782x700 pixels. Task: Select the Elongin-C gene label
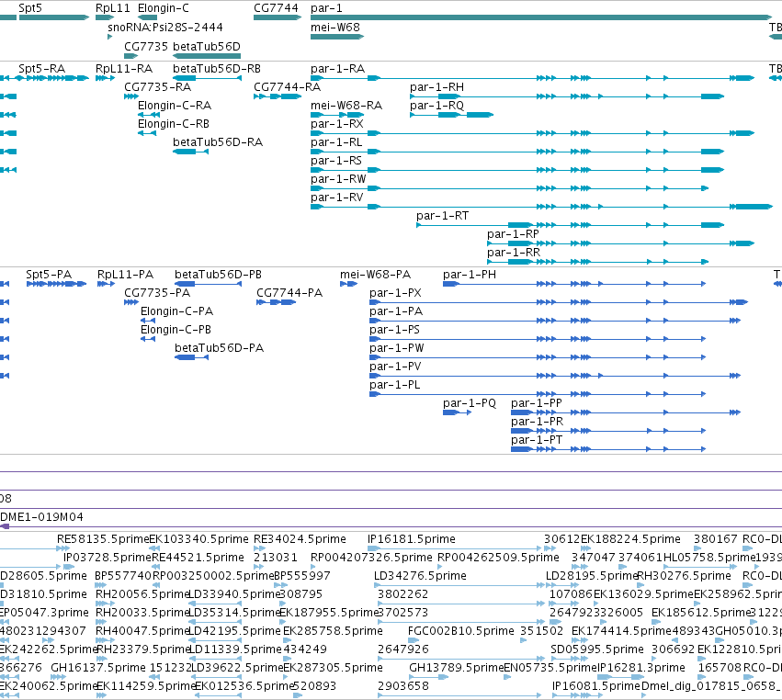[163, 8]
